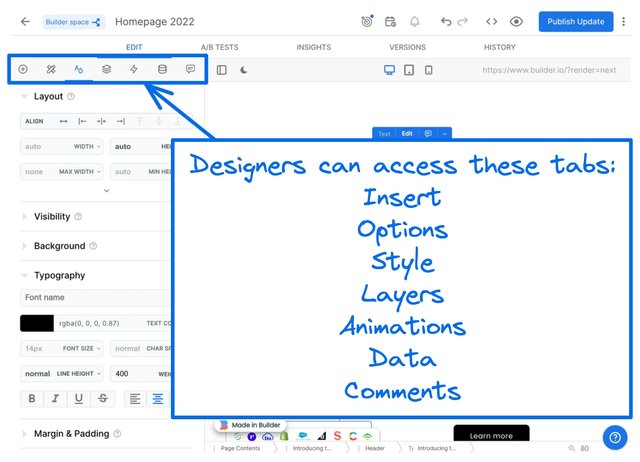Toggle strikethrough formatting

[103, 399]
